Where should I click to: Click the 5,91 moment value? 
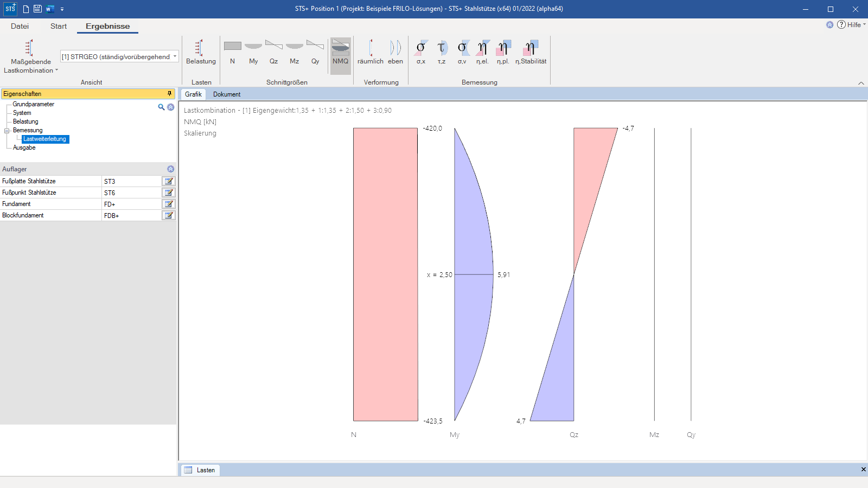tap(503, 275)
